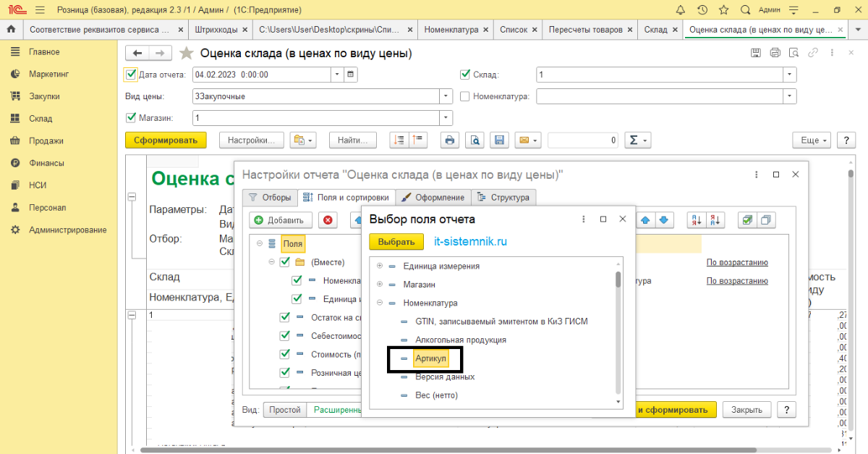The width and height of the screenshot is (868, 454).
Task: Collapse Номенклатура field node
Action: [379, 303]
